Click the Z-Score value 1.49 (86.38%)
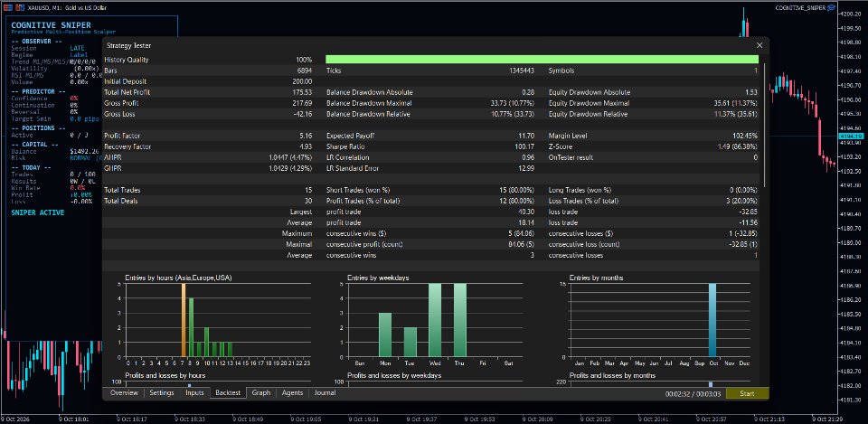 coord(738,146)
